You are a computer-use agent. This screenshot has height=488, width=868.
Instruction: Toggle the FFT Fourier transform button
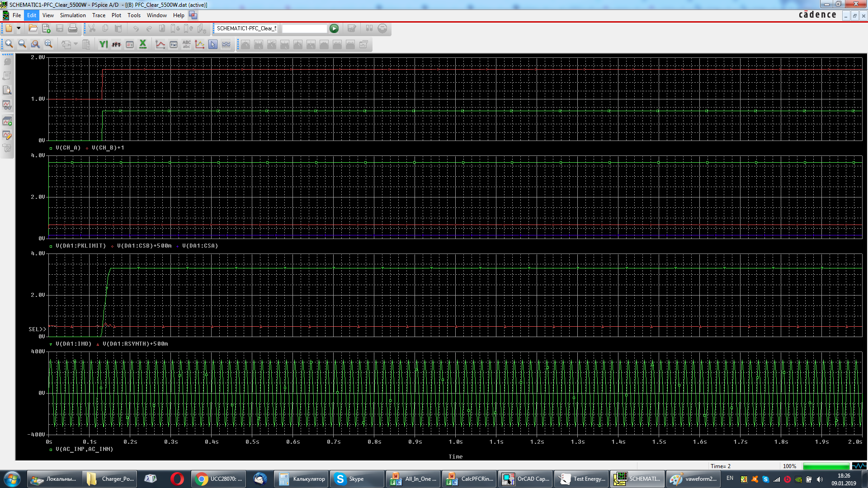(x=117, y=44)
